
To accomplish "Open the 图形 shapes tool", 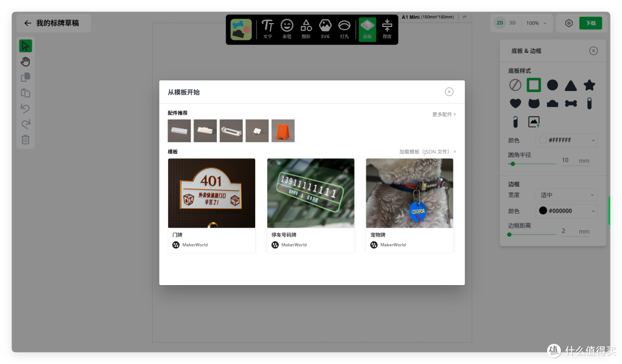I will [306, 29].
